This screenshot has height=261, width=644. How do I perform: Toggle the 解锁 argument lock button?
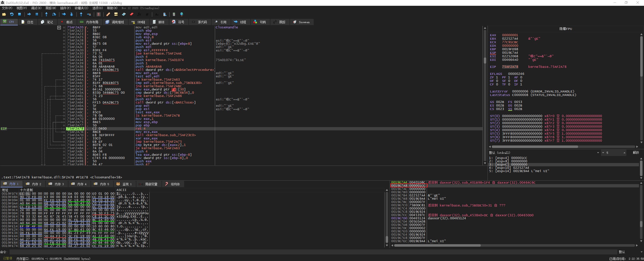(635, 153)
